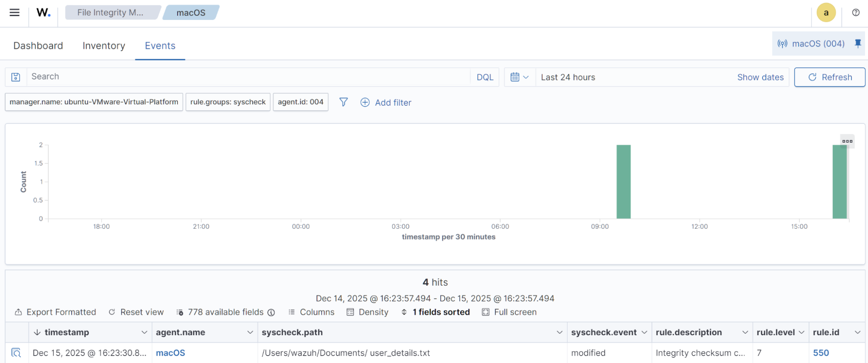
Task: Click the 'modified' syscheck.event cell
Action: click(609, 353)
